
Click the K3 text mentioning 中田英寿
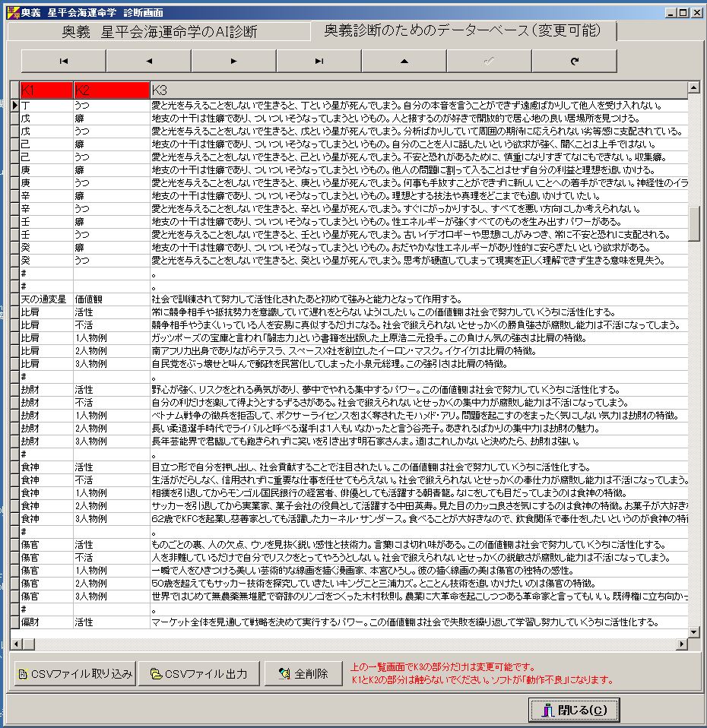[x=420, y=506]
